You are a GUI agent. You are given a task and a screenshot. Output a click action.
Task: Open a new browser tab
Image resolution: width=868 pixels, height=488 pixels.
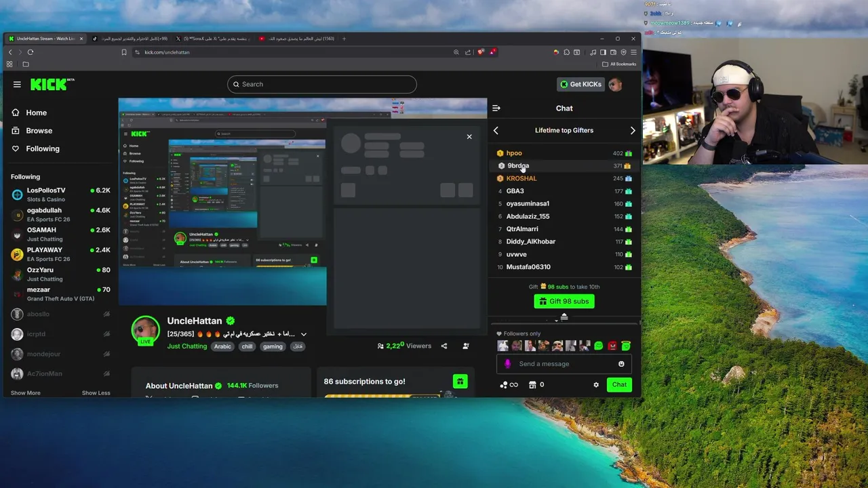pyautogui.click(x=344, y=39)
